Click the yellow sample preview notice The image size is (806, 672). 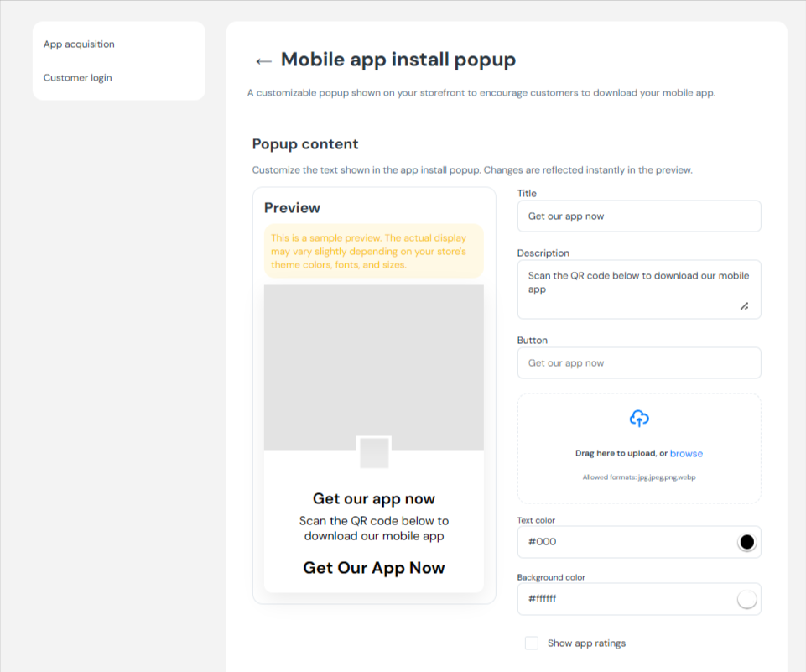[374, 251]
